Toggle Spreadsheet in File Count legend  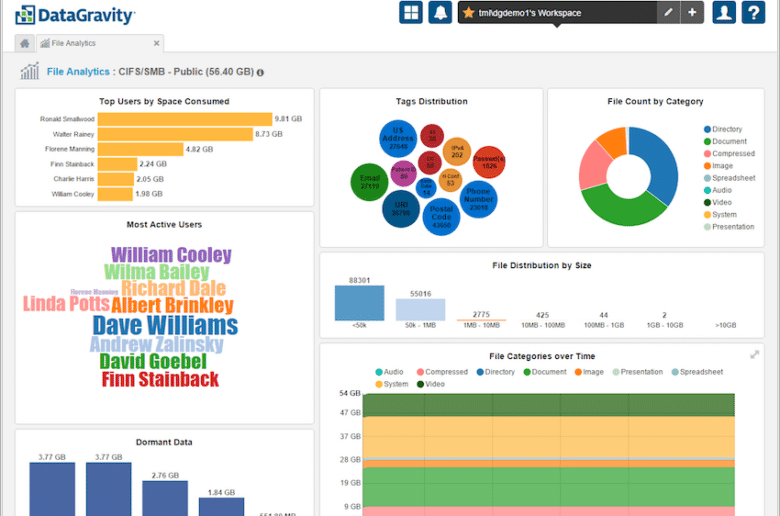pos(729,178)
